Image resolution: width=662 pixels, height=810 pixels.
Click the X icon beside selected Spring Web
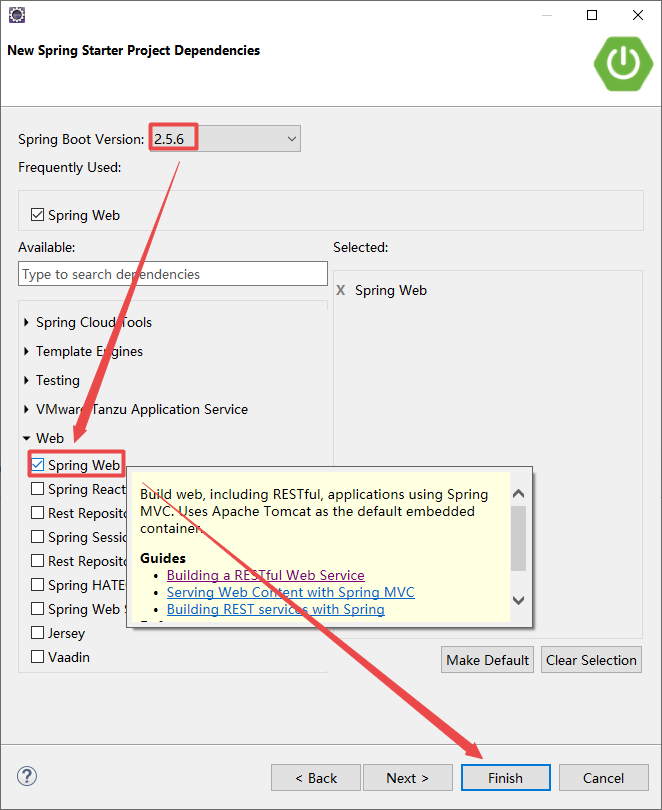[341, 290]
